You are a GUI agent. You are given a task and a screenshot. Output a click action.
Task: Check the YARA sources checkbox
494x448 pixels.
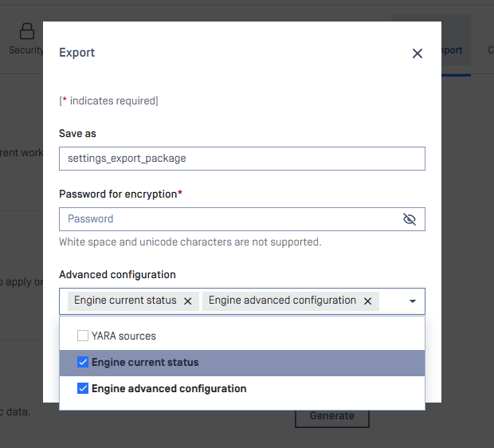tap(83, 336)
